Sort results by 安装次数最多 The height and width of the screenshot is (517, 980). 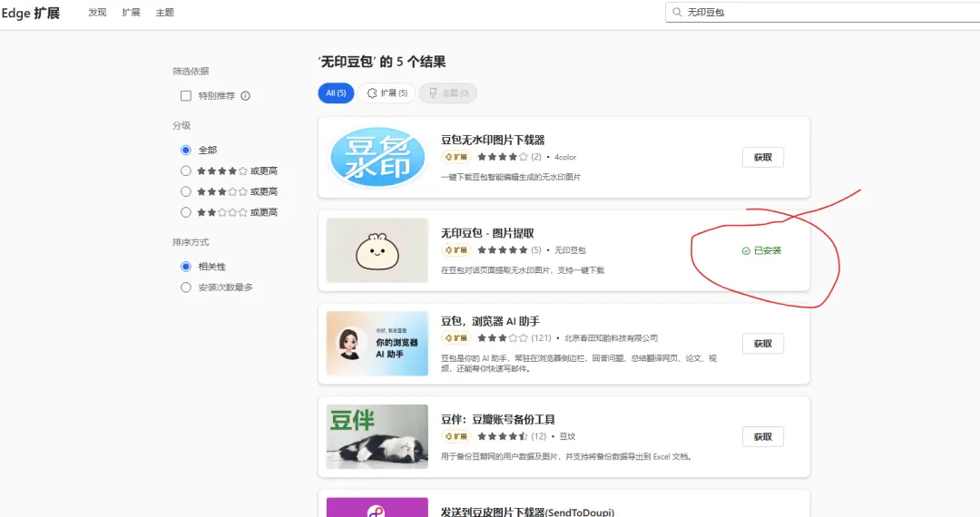(x=186, y=288)
